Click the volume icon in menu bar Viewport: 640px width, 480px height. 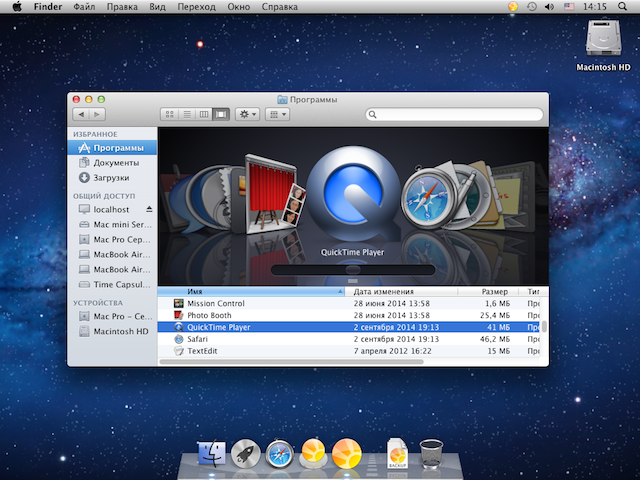coord(549,7)
